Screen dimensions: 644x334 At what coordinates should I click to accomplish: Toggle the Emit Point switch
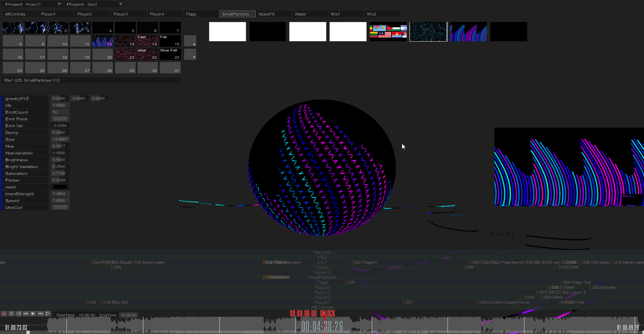tap(60, 119)
